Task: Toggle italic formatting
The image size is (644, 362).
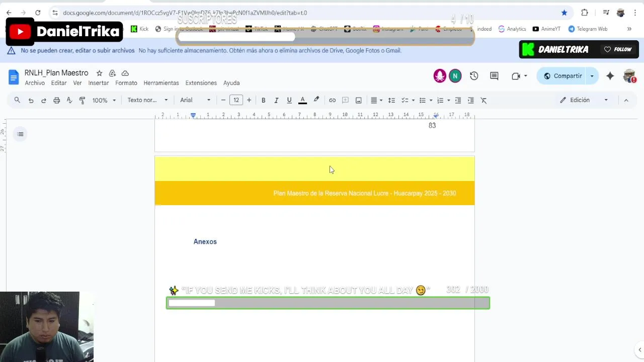Action: pyautogui.click(x=276, y=100)
